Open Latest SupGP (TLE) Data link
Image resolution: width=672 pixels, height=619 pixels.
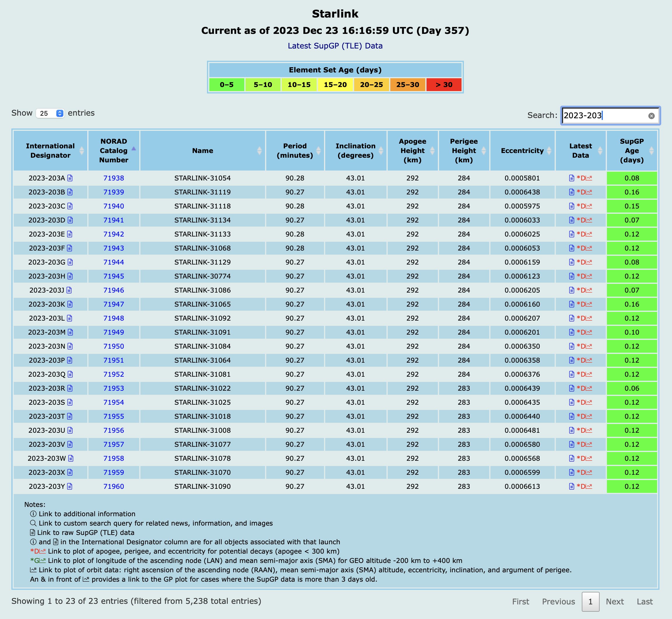pos(335,46)
